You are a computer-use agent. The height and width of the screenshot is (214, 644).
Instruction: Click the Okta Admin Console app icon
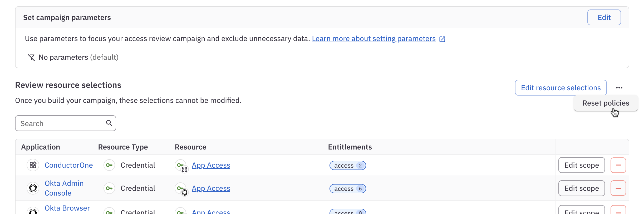point(33,188)
